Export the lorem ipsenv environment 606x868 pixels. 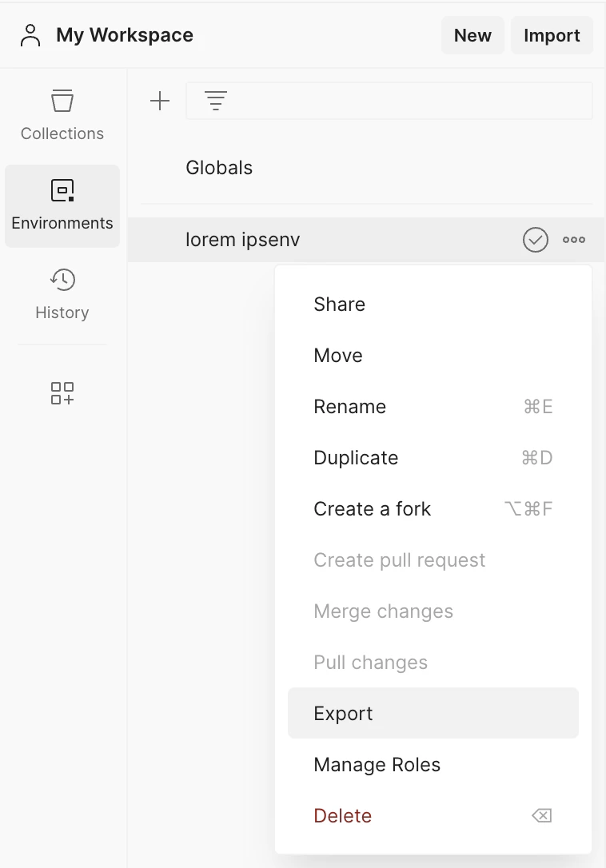[x=343, y=713]
